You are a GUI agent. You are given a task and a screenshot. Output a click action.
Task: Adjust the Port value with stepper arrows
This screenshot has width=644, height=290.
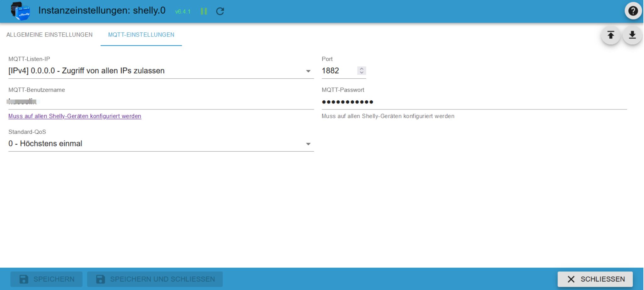(x=362, y=71)
